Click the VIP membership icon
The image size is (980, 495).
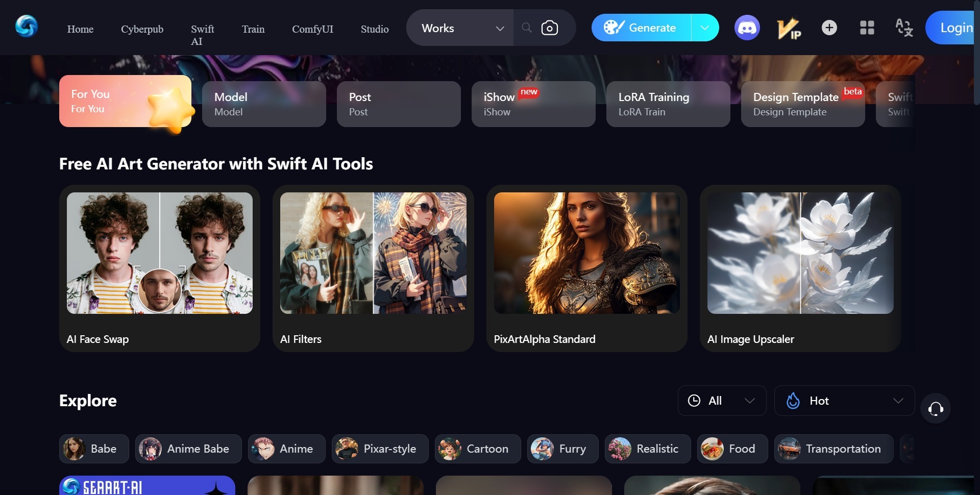tap(789, 28)
